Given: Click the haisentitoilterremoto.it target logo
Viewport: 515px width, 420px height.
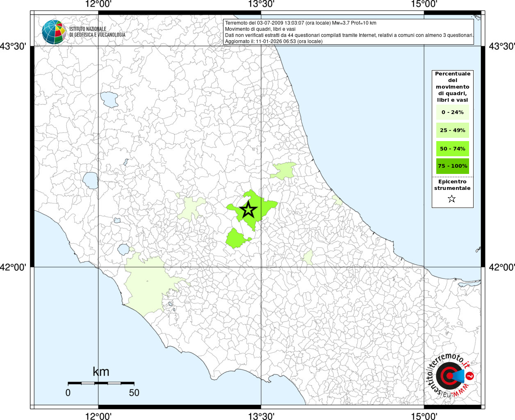Looking at the screenshot, I should point(450,375).
